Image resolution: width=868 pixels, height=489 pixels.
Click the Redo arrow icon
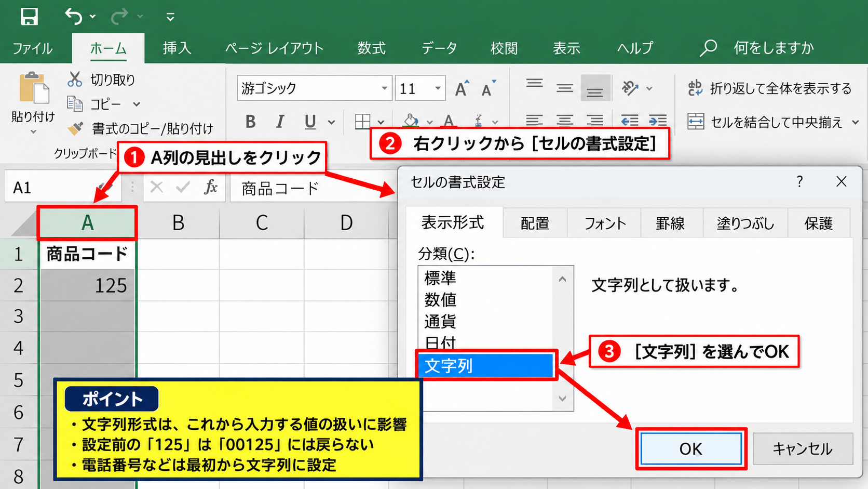pos(120,17)
